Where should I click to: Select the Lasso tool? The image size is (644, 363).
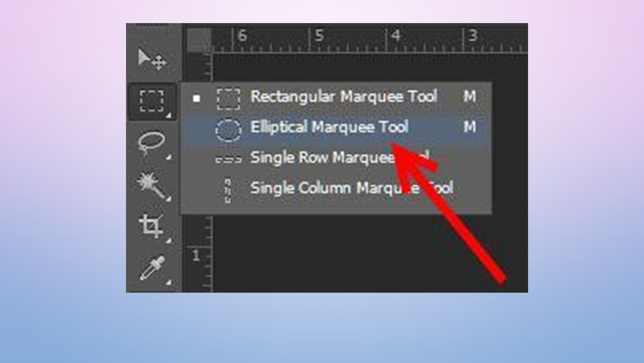[x=151, y=144]
